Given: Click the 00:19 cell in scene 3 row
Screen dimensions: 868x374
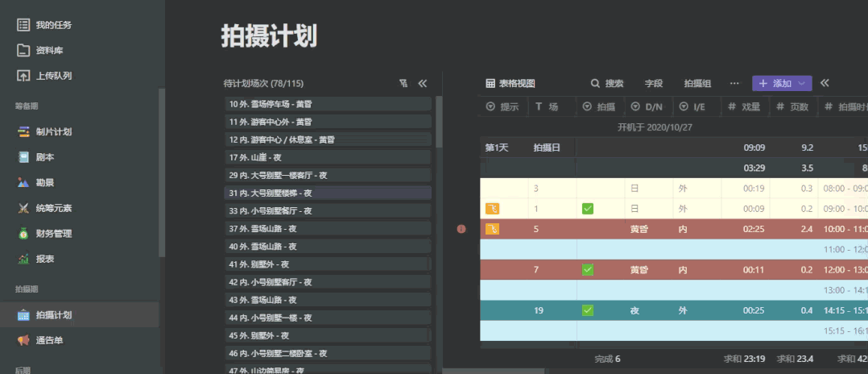Looking at the screenshot, I should pos(745,189).
